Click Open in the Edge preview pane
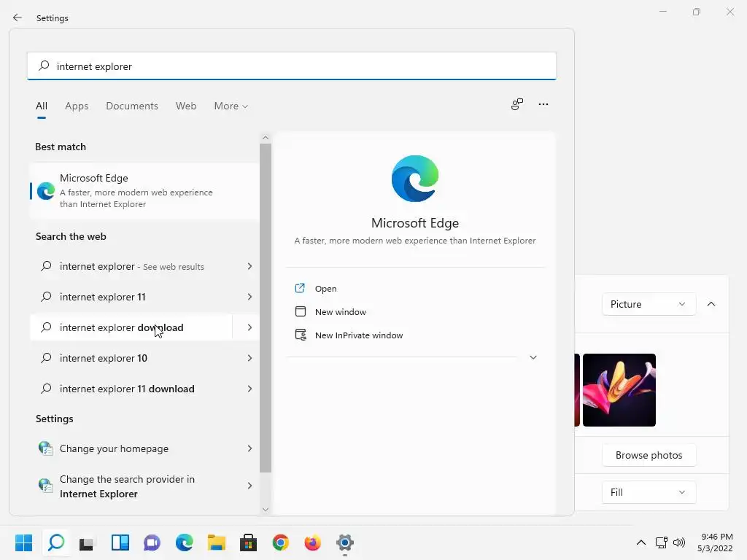Viewport: 747px width, 560px height. (x=326, y=289)
